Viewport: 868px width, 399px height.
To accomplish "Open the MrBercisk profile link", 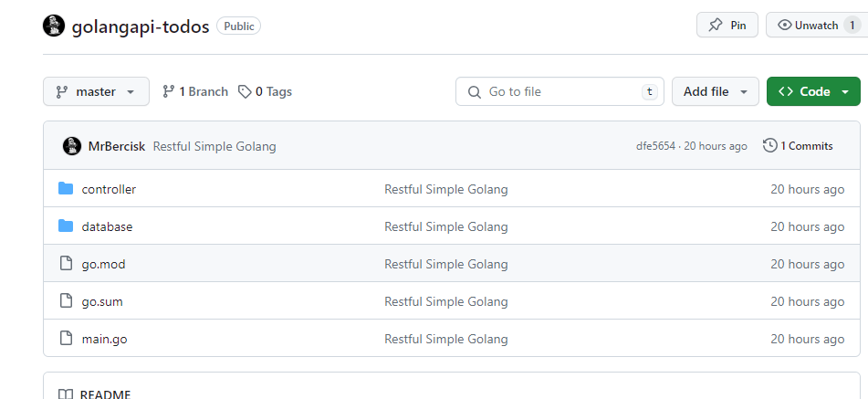I will click(116, 146).
